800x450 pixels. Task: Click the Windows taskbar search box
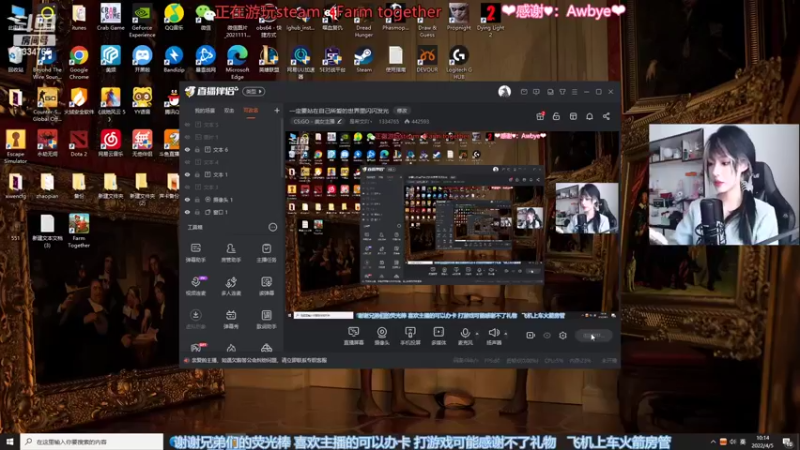pos(92,441)
